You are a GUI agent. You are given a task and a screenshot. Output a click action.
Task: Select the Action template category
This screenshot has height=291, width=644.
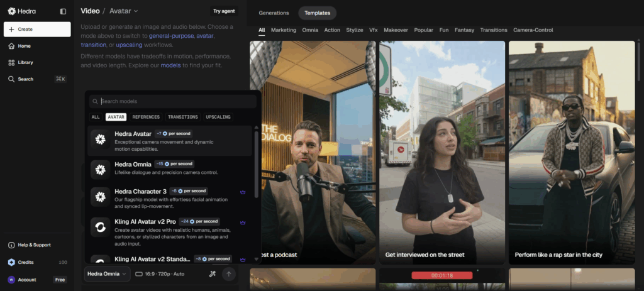pos(332,30)
